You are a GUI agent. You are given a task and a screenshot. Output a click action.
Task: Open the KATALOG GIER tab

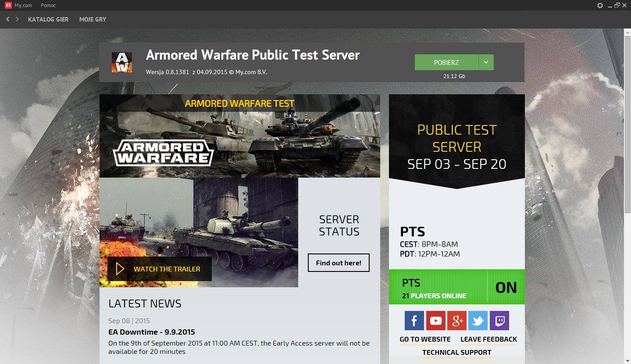tap(48, 19)
